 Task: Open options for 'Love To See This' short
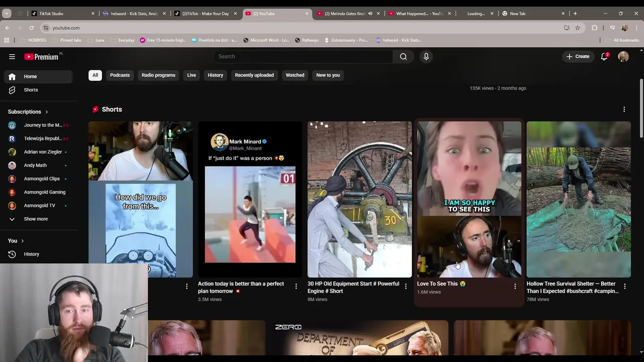(515, 286)
